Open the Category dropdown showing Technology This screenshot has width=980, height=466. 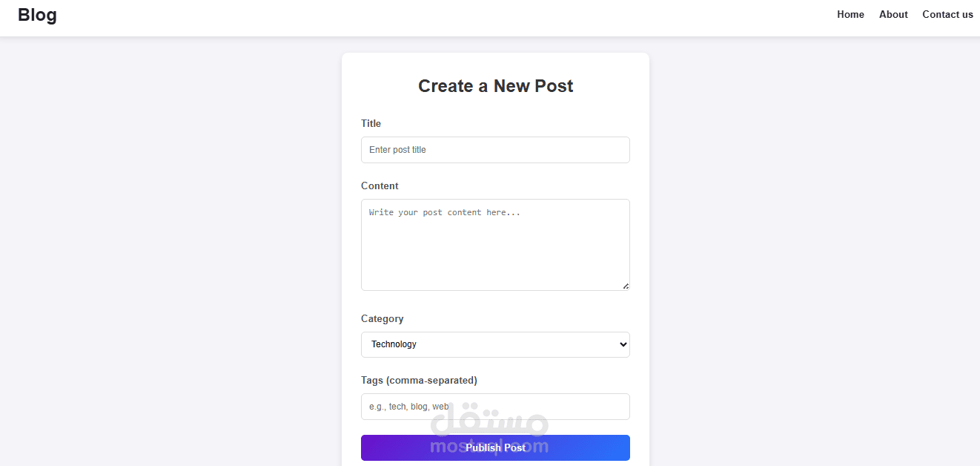pyautogui.click(x=495, y=344)
